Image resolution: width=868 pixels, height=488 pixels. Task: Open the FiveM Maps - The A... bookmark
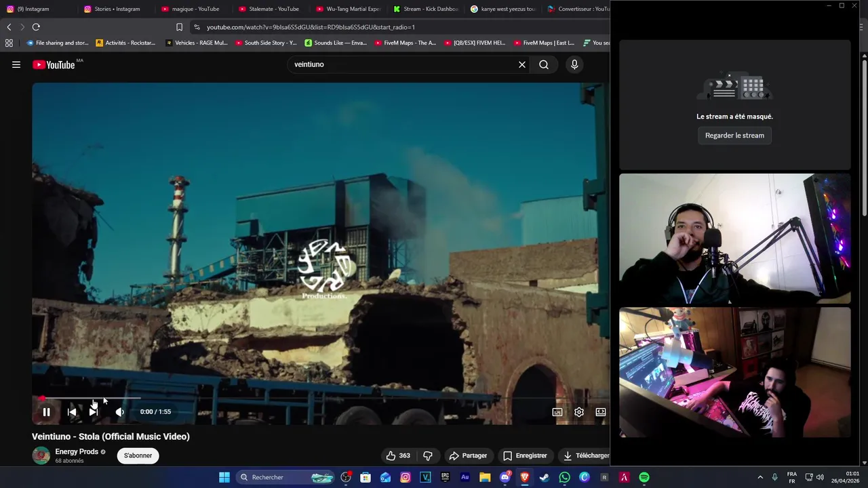pyautogui.click(x=405, y=43)
